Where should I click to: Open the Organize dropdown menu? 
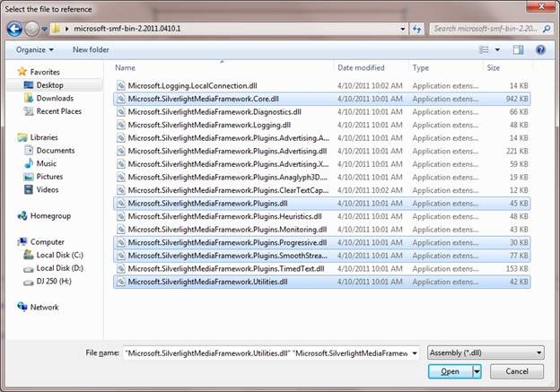(35, 49)
